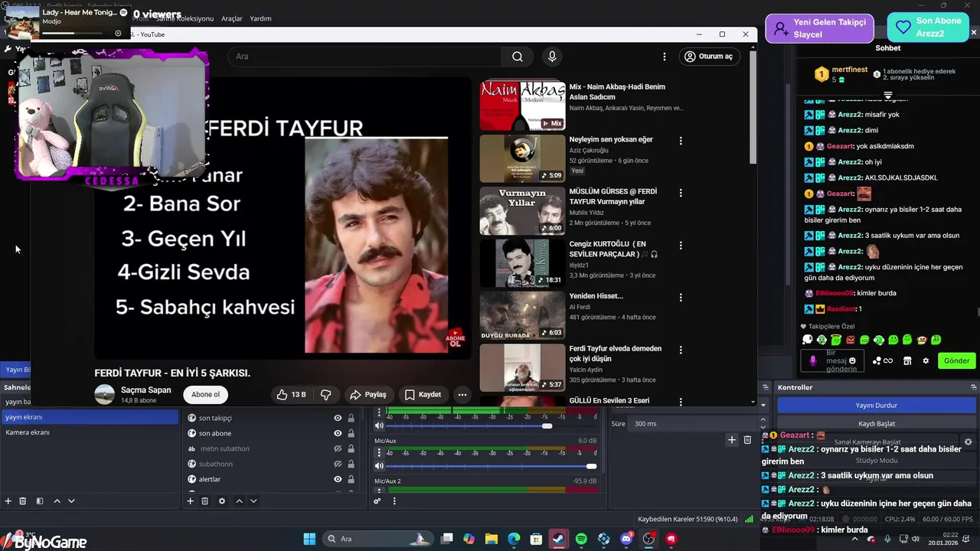Click Paylaş share button
Screen dimensions: 980x551
point(368,395)
